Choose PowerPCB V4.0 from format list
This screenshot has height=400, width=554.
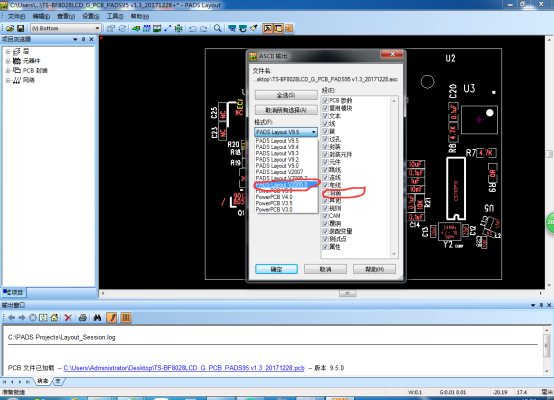coord(274,197)
